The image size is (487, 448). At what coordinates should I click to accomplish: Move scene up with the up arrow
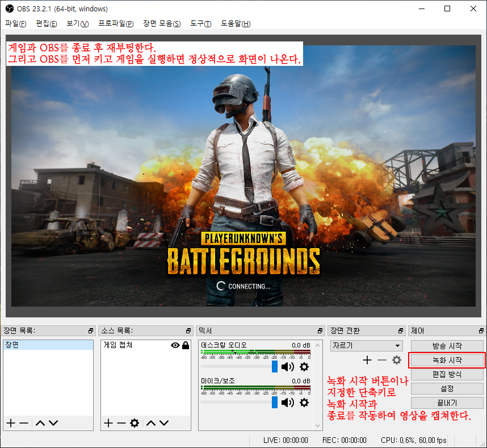point(40,423)
